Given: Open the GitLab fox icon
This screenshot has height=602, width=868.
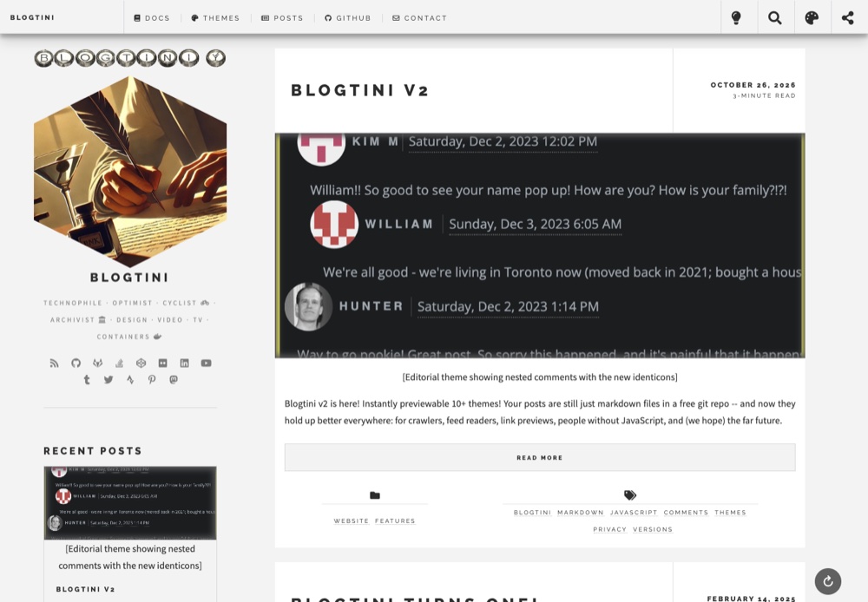Looking at the screenshot, I should click(97, 363).
